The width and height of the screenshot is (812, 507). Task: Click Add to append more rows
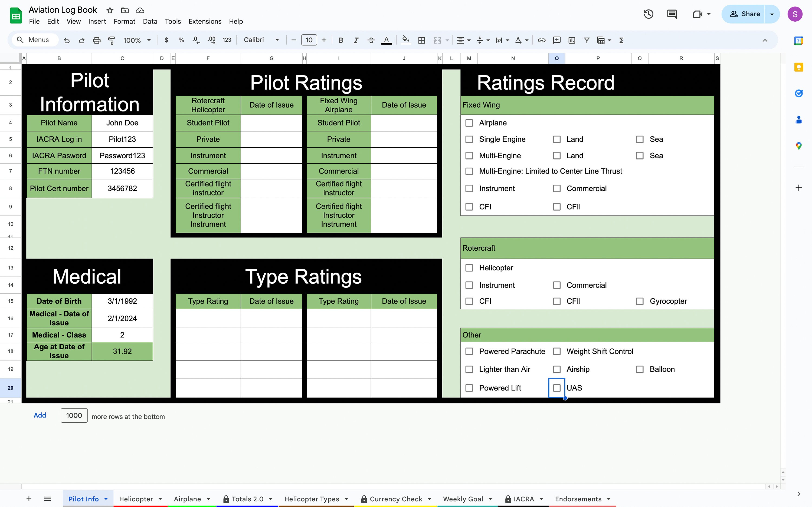[x=40, y=415]
